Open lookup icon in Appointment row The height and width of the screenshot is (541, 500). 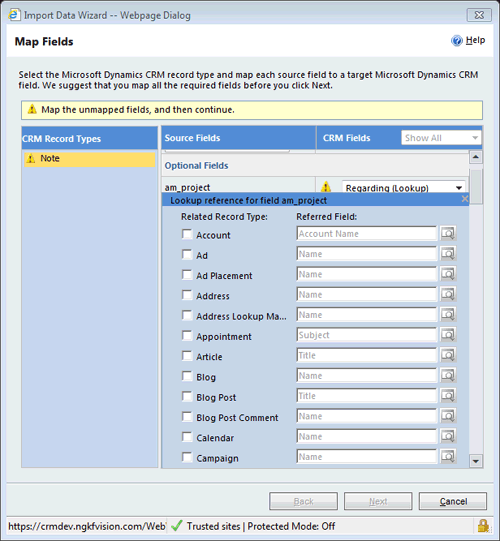448,335
